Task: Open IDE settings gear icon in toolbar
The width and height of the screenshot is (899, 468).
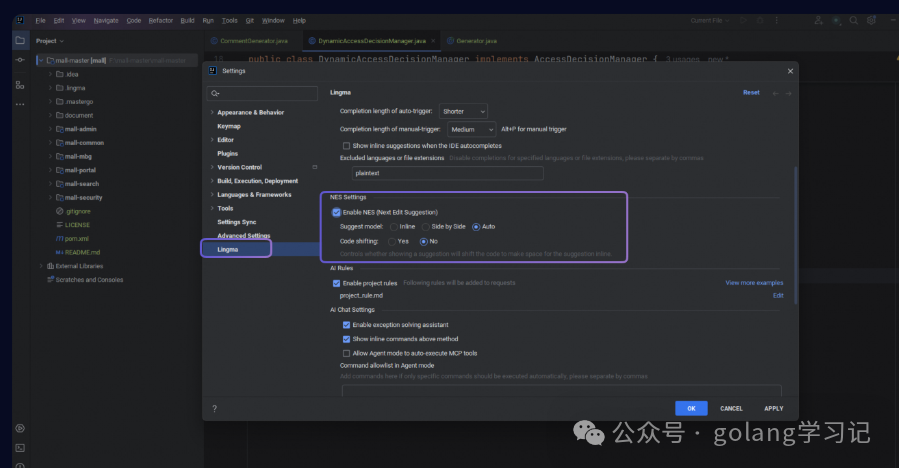Action: (x=871, y=20)
